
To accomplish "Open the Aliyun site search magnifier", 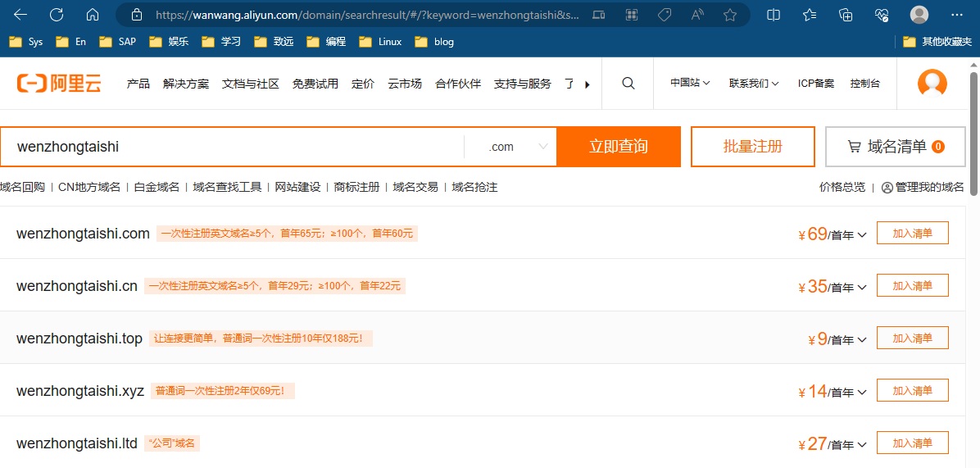I will click(x=628, y=83).
